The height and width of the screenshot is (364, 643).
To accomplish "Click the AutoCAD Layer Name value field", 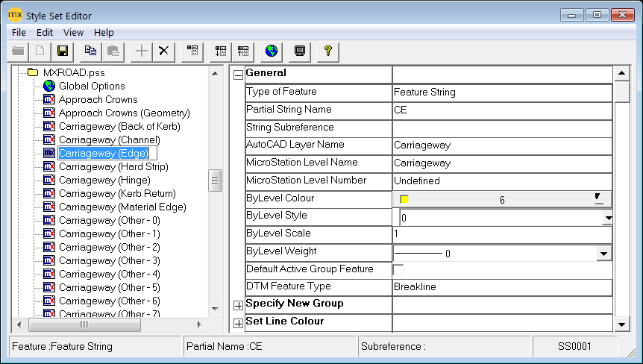I will point(502,145).
